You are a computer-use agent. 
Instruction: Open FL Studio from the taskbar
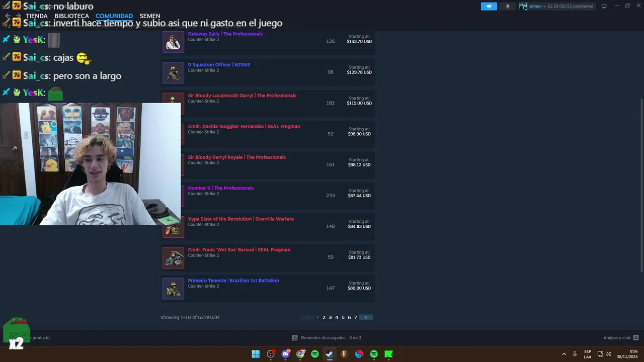(344, 354)
